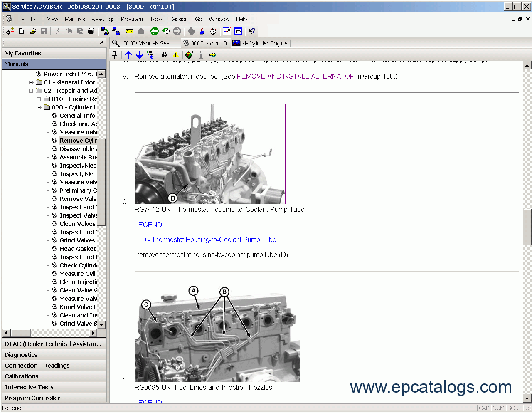Click the scissors cut icon
Image resolution: width=532 pixels, height=413 pixels.
point(57,31)
